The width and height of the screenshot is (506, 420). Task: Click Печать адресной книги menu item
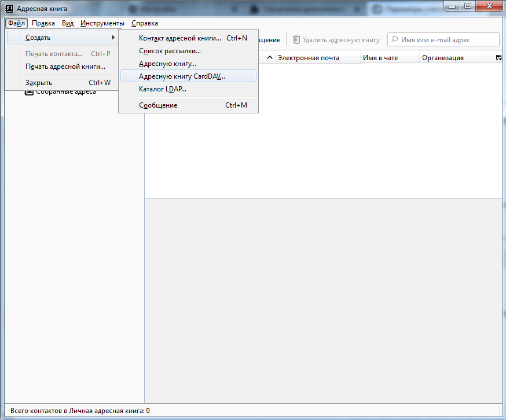[x=65, y=67]
